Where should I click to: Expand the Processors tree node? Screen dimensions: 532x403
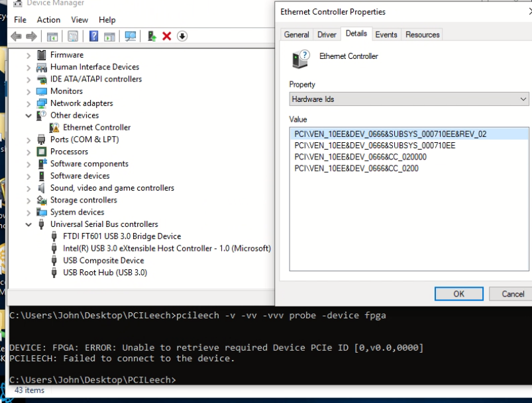(x=29, y=152)
